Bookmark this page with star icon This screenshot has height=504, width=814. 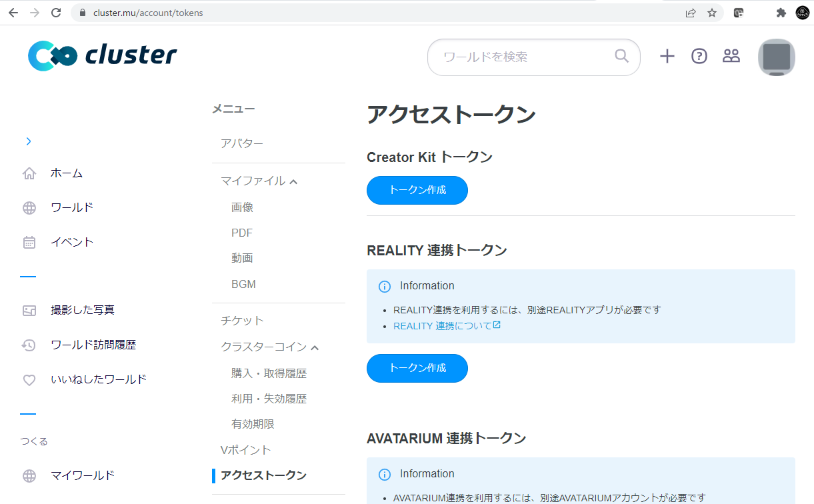tap(711, 13)
